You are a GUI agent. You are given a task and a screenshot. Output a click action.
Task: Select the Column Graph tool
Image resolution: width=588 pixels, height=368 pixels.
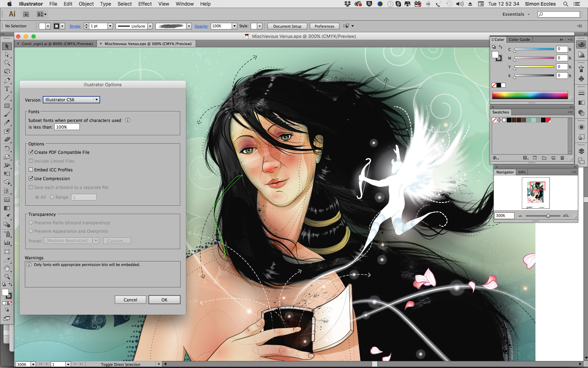(x=7, y=242)
